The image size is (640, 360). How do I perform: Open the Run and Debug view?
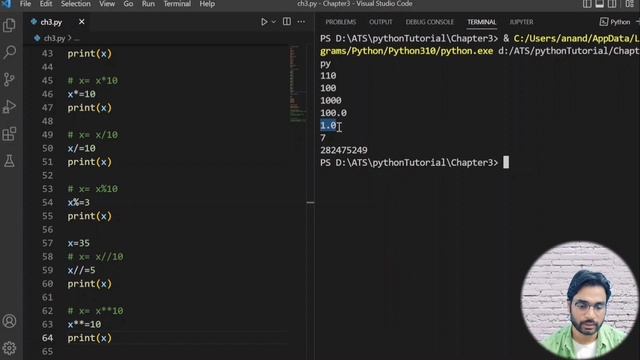point(9,107)
